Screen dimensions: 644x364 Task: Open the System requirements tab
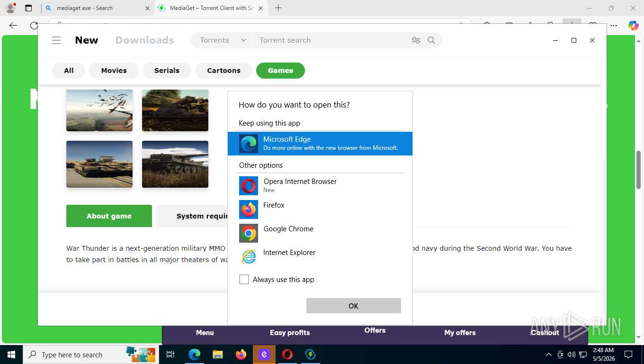[x=192, y=216]
